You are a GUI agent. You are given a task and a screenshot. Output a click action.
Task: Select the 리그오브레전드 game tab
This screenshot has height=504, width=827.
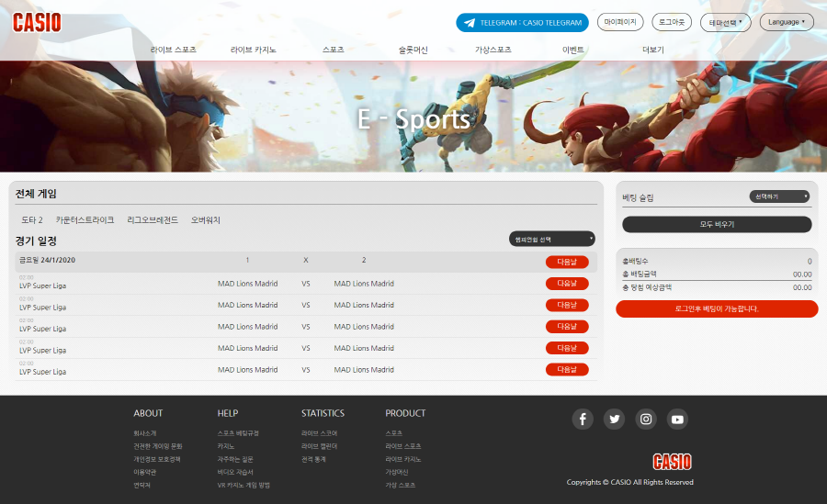[153, 220]
